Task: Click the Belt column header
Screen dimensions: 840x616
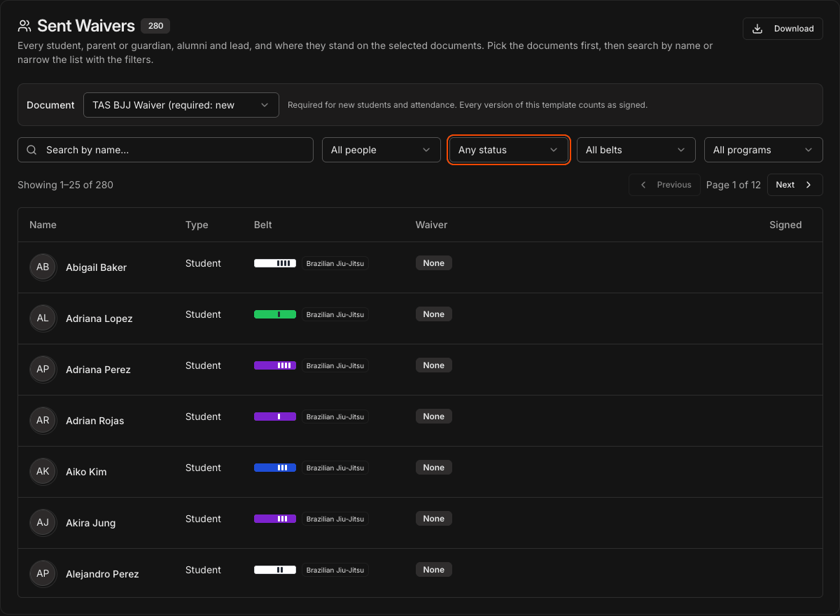Action: (x=263, y=225)
